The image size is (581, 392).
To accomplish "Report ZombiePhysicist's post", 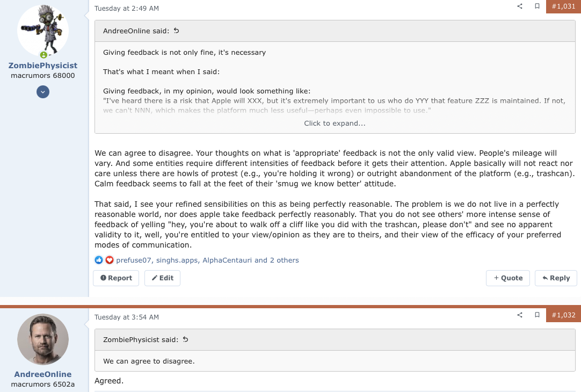I will coord(116,278).
